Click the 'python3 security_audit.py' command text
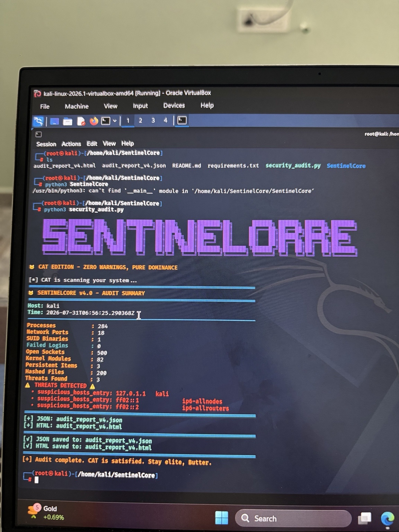 click(x=84, y=210)
